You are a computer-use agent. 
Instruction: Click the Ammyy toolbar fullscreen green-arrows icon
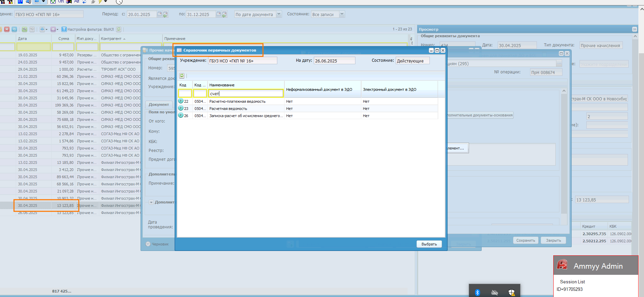[x=53, y=1]
